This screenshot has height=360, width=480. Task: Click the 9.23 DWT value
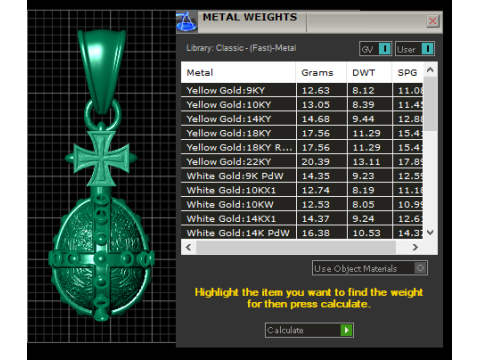(x=363, y=176)
